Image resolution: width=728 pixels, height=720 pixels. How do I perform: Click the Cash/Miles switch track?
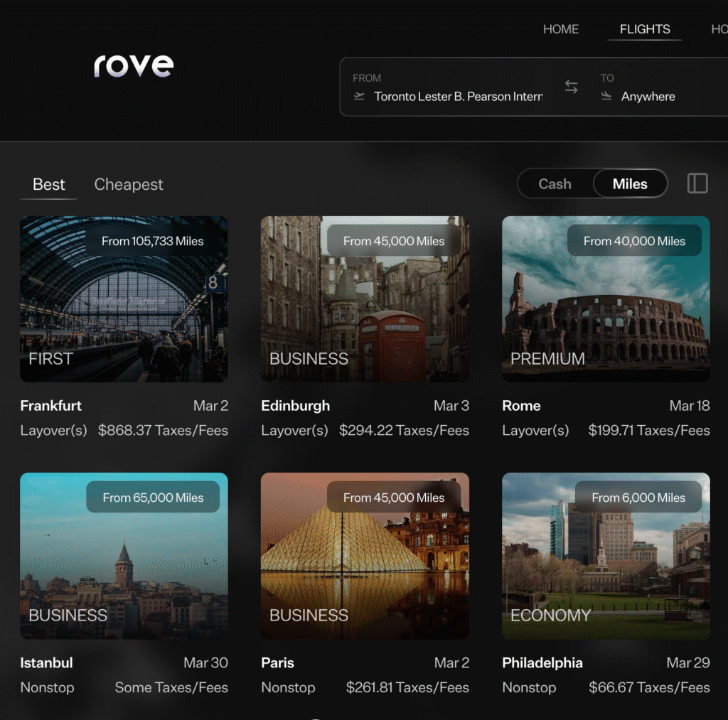click(x=592, y=183)
